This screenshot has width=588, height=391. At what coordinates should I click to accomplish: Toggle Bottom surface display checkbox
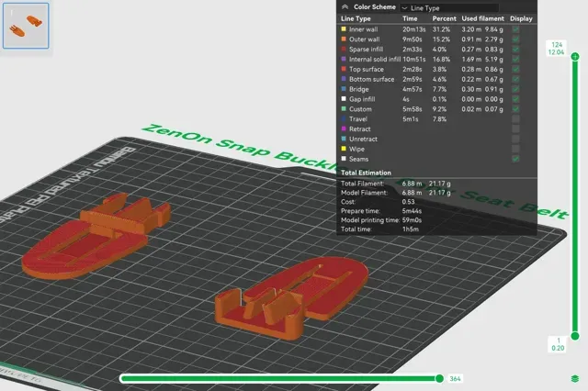coord(515,79)
